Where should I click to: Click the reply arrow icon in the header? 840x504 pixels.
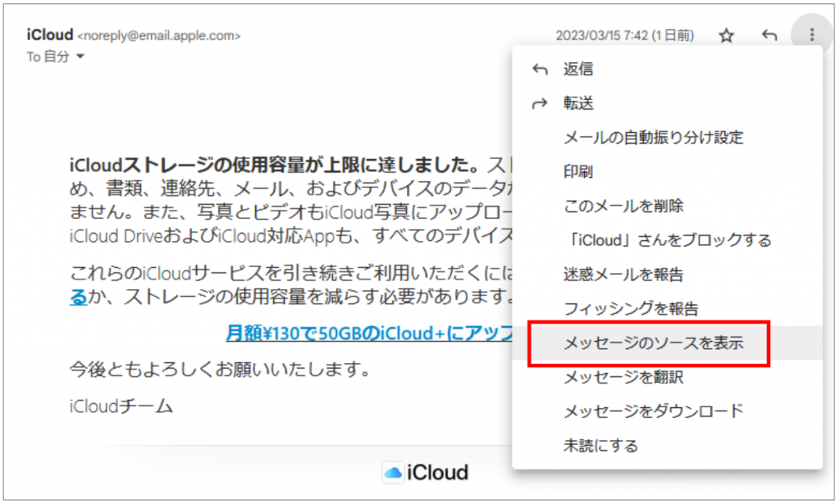(x=769, y=36)
